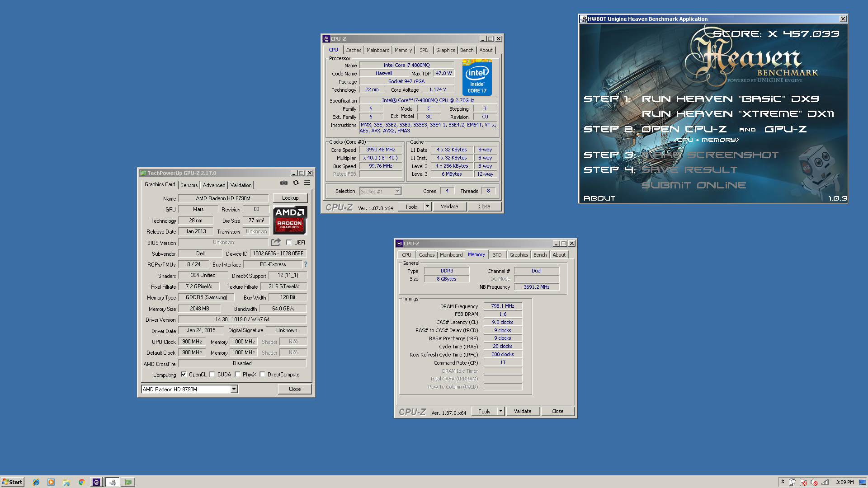Click the BIOS version share/export icon
Screen dimensions: 868x488
[x=276, y=242]
